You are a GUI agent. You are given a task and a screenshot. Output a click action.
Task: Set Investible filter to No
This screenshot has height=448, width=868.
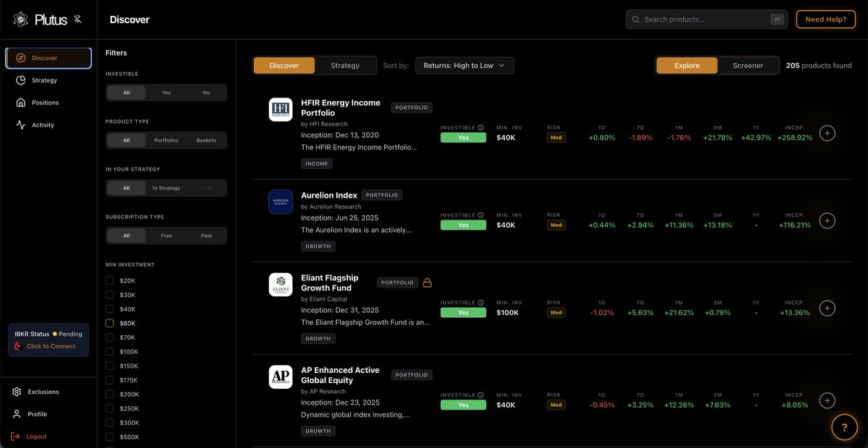coord(206,92)
